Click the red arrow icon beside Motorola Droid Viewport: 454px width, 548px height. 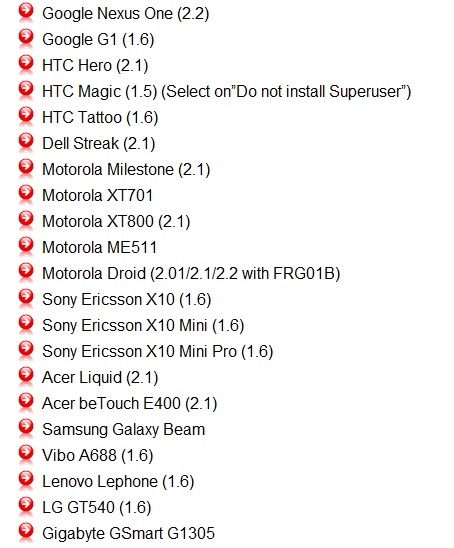pyautogui.click(x=26, y=271)
